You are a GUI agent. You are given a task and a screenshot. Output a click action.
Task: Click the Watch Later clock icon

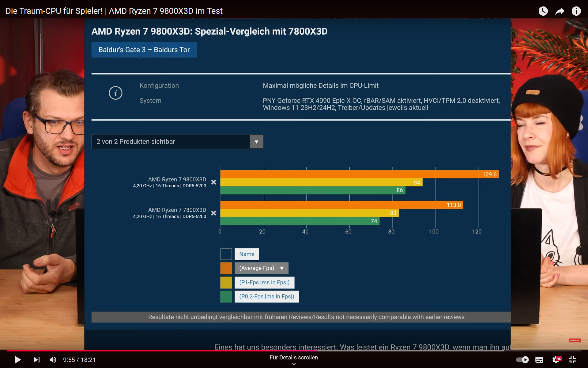(x=543, y=11)
